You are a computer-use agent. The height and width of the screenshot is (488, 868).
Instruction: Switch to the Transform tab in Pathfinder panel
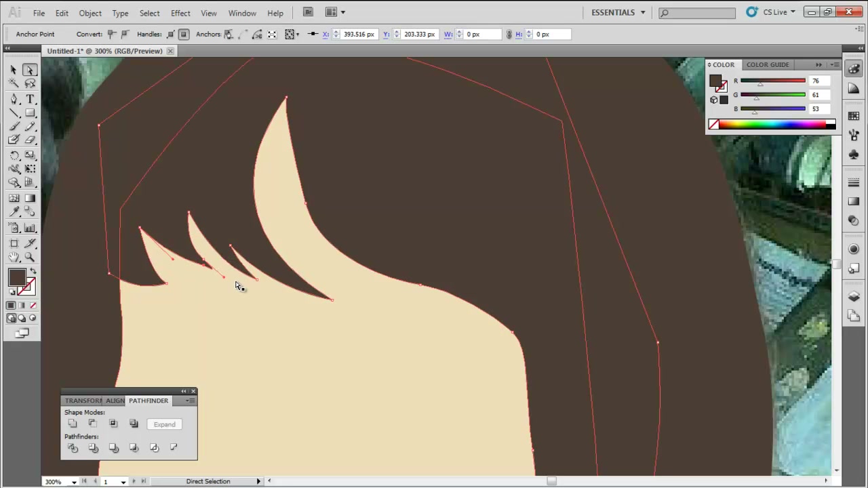(x=83, y=401)
